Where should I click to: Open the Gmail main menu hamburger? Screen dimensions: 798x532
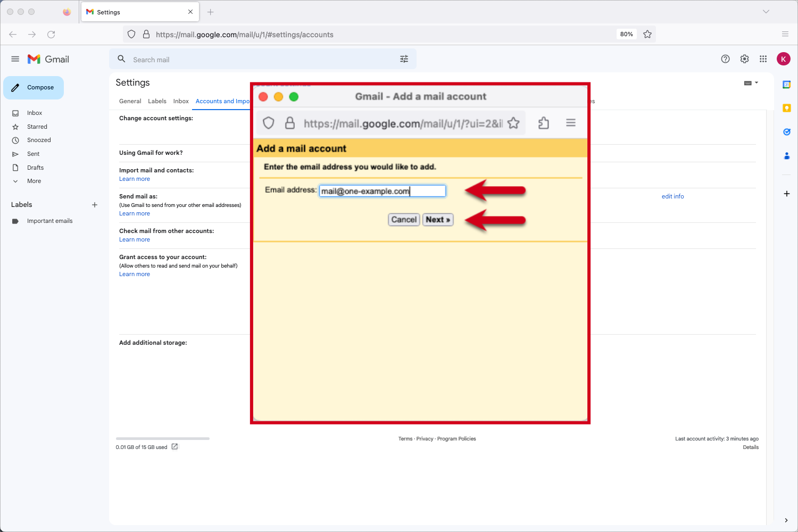tap(15, 59)
